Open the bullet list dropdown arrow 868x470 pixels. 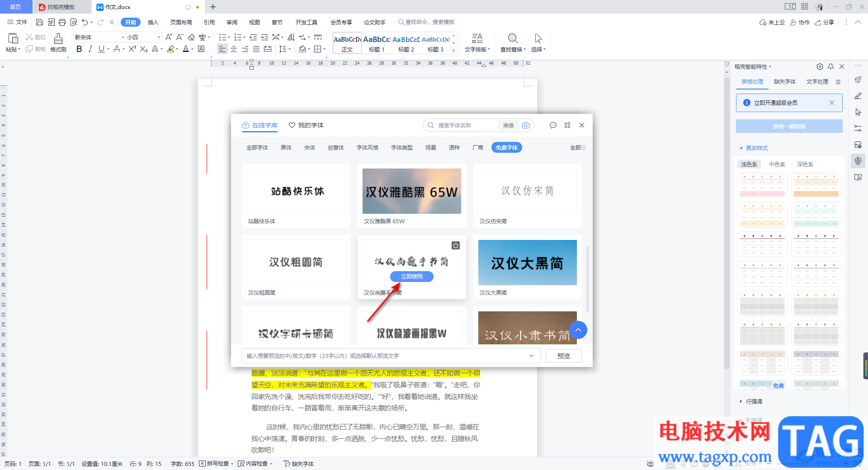[x=229, y=38]
